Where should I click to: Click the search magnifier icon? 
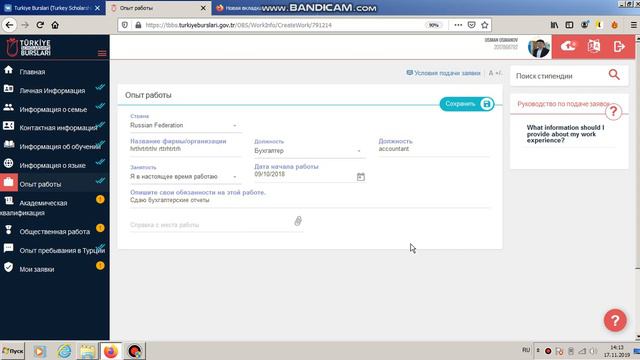[x=614, y=75]
